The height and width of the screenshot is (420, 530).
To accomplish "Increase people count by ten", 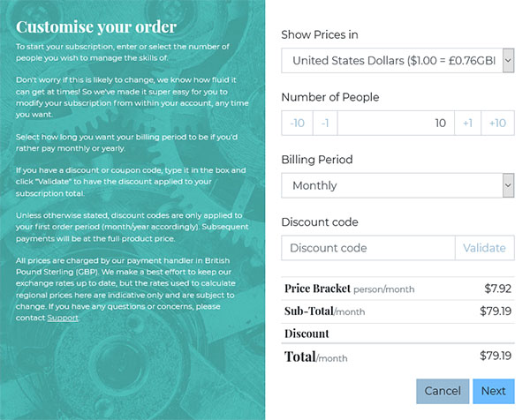I will click(497, 123).
